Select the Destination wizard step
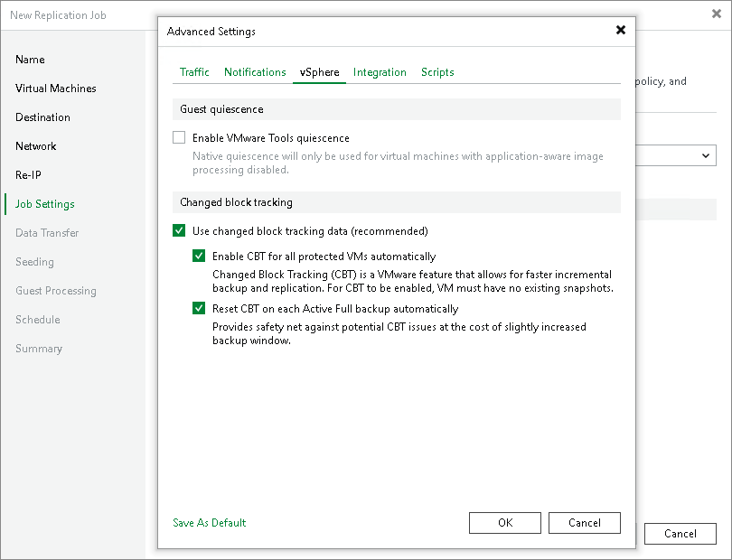 pos(42,117)
